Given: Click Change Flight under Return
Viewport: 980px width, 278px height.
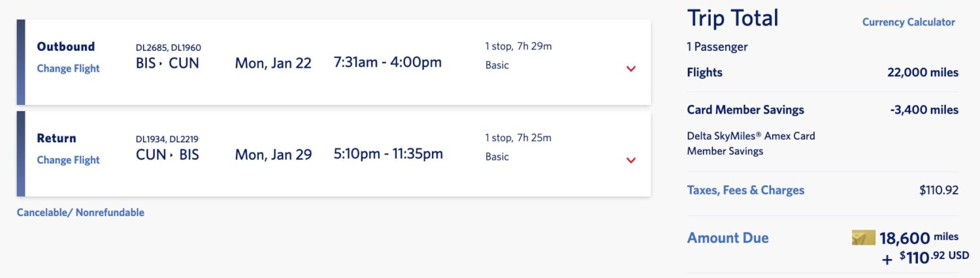Looking at the screenshot, I should point(68,160).
